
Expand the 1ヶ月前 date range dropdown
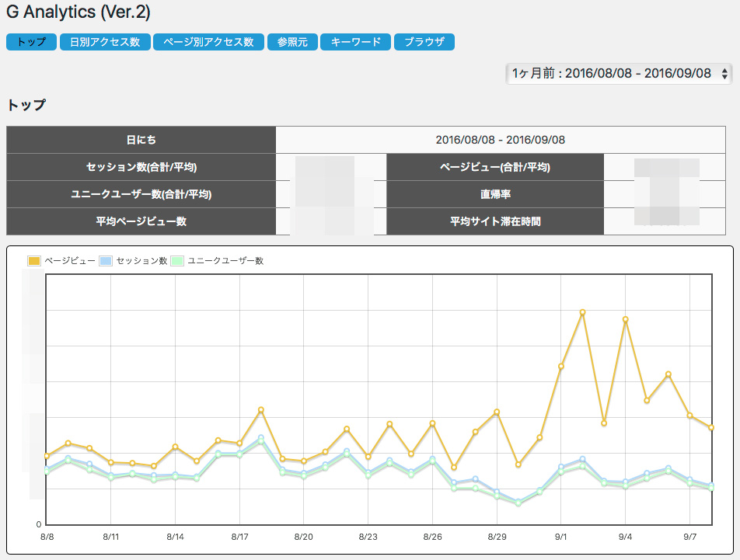pyautogui.click(x=619, y=73)
